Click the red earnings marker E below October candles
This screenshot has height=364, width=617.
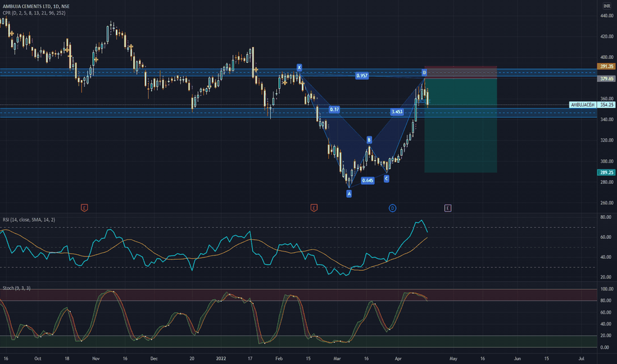(x=84, y=208)
